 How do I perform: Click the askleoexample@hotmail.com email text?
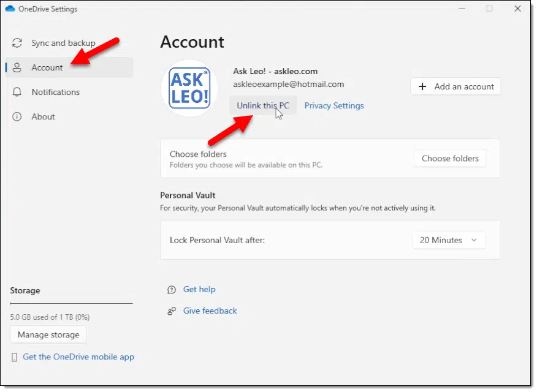pos(288,84)
